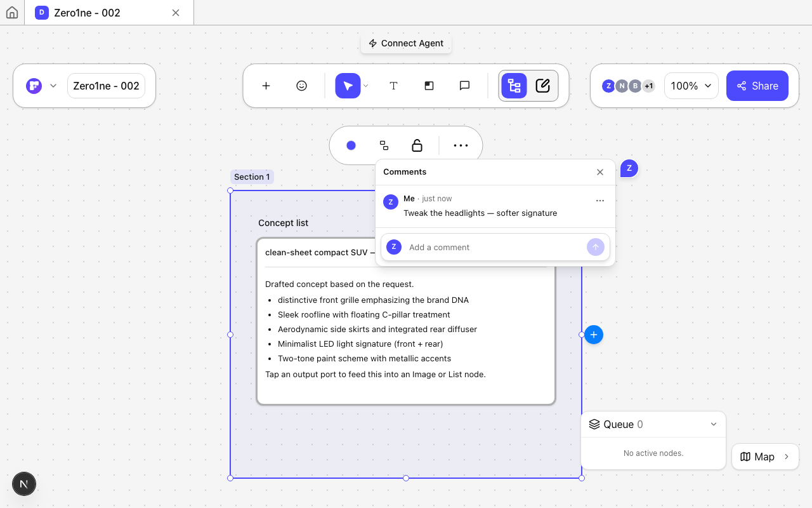Toggle the node tree view mode

tap(514, 86)
